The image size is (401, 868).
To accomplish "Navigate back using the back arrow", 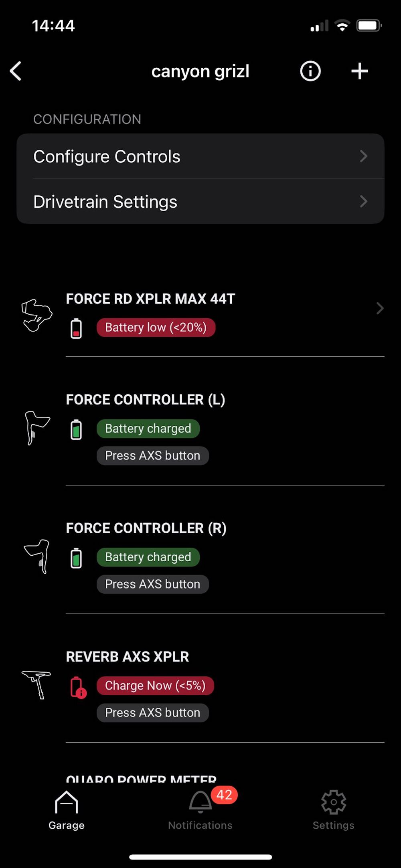I will click(x=15, y=71).
